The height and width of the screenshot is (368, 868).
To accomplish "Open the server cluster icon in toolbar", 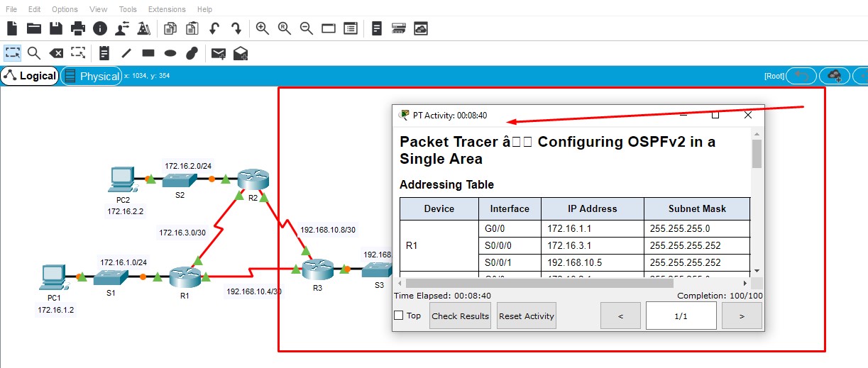I will [399, 28].
